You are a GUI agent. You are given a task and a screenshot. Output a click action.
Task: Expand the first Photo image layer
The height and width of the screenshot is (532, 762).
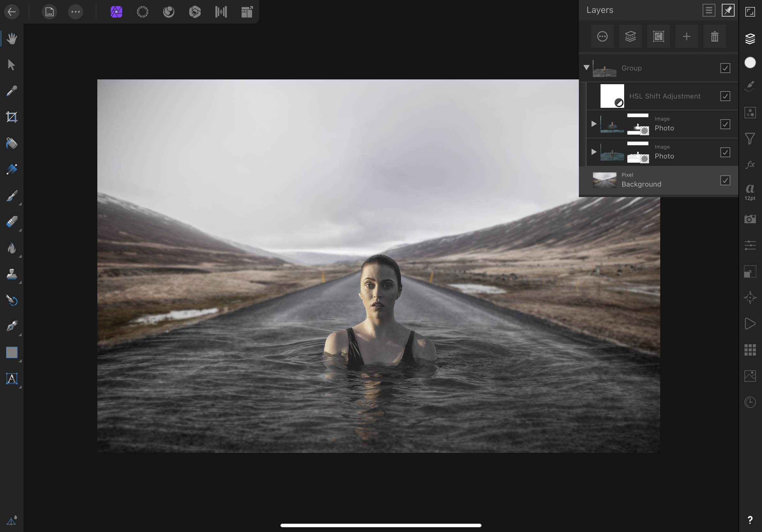(x=594, y=124)
